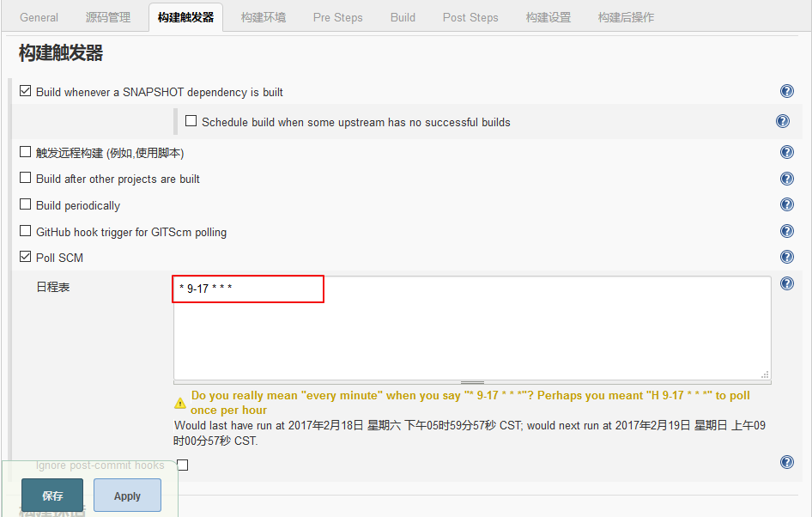Screen dimensions: 812x517
Task: Grab the textarea bottom resize bar
Action: (x=472, y=382)
